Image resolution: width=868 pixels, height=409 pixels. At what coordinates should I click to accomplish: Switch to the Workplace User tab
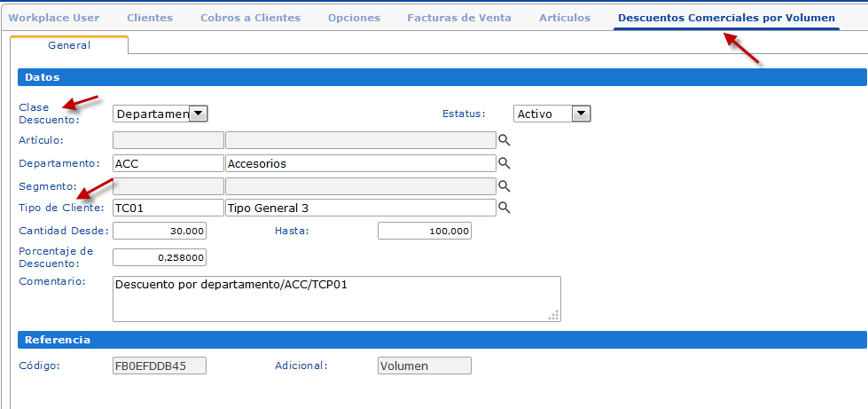[54, 18]
